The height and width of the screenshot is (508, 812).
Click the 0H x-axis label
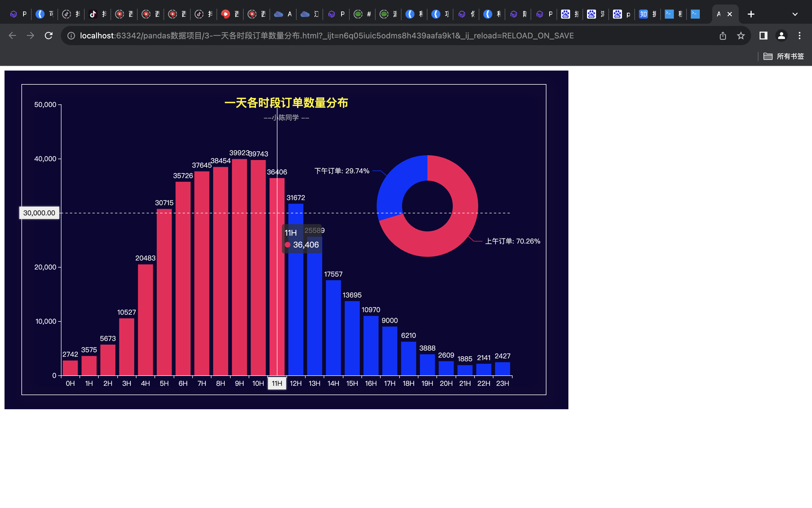click(70, 383)
